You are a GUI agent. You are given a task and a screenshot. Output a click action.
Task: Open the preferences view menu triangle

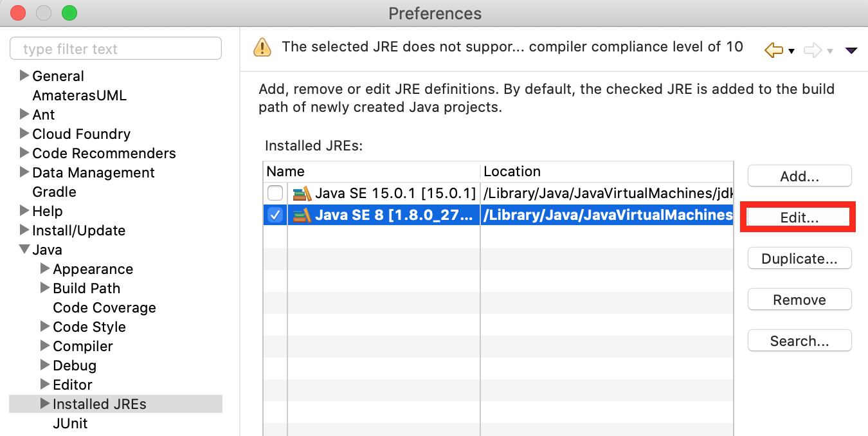851,50
